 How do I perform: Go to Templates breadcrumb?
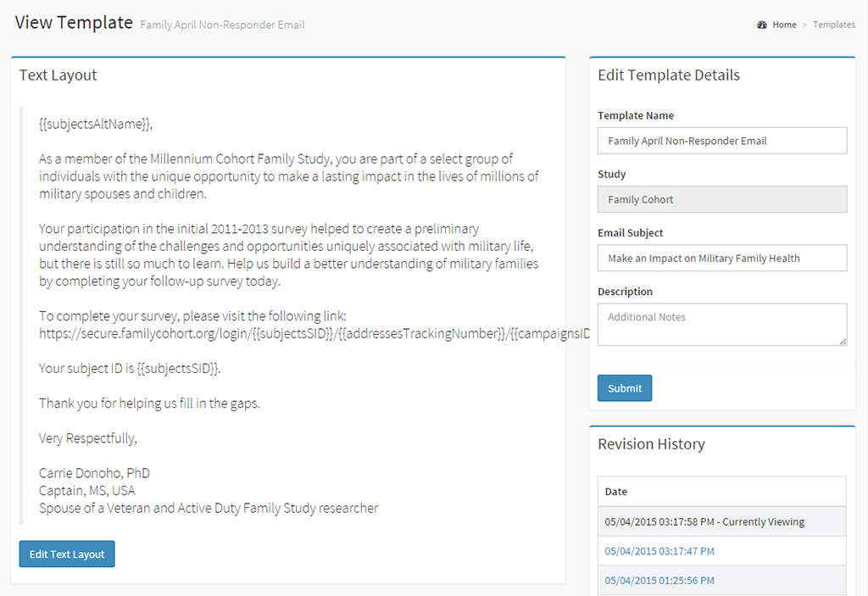[x=834, y=25]
